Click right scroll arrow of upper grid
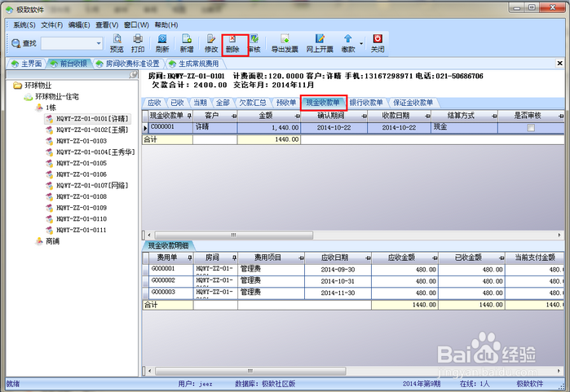 click(559, 236)
